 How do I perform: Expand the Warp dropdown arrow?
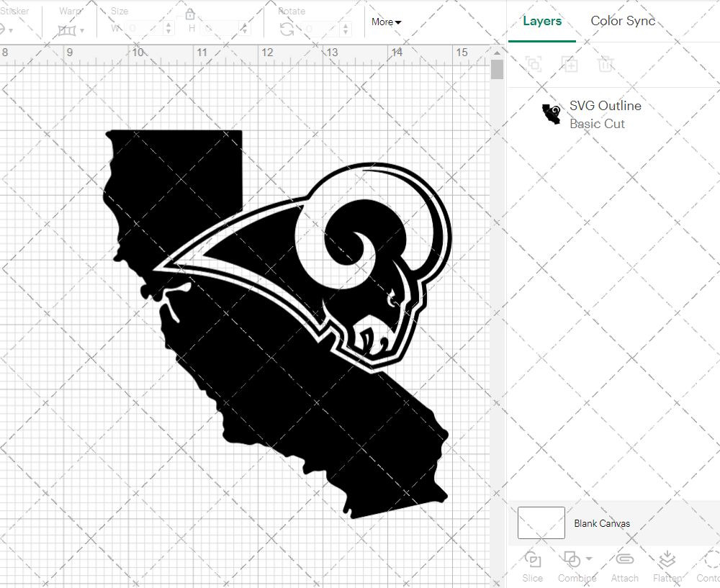click(x=82, y=31)
